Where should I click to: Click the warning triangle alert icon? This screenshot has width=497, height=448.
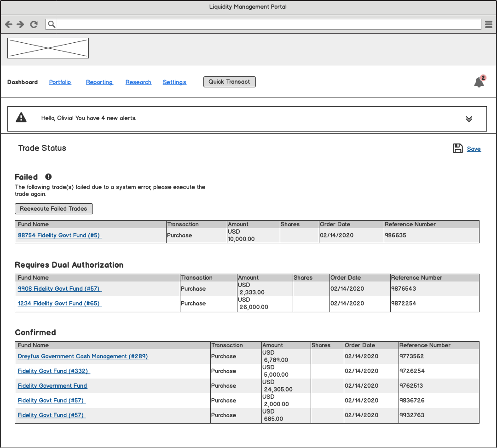coord(21,118)
